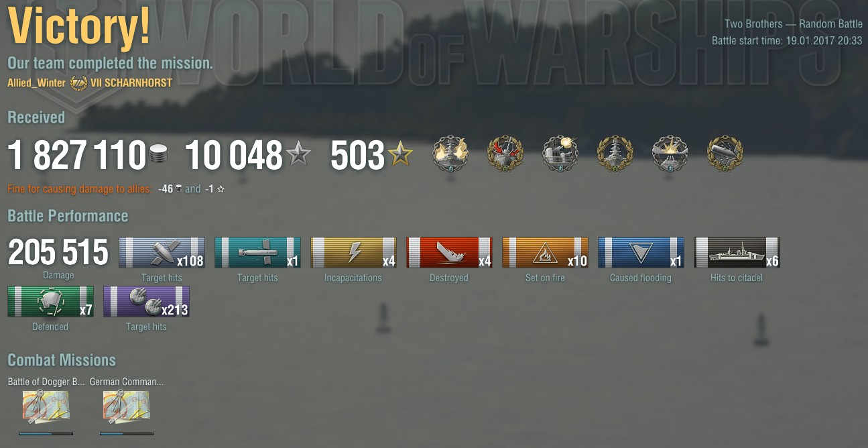This screenshot has width=868, height=448.
Task: Select the torpedo Target hits x1 ribbon
Action: coord(257,252)
